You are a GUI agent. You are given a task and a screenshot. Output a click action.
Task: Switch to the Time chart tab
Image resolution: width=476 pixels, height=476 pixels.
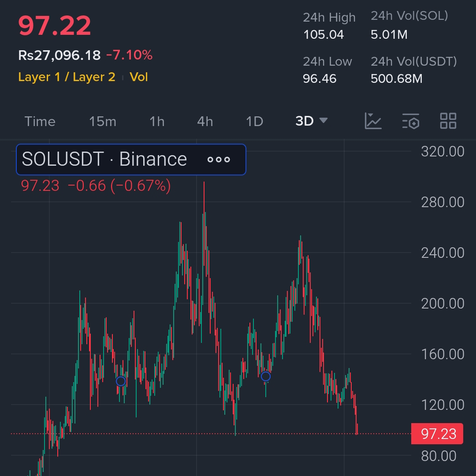40,122
